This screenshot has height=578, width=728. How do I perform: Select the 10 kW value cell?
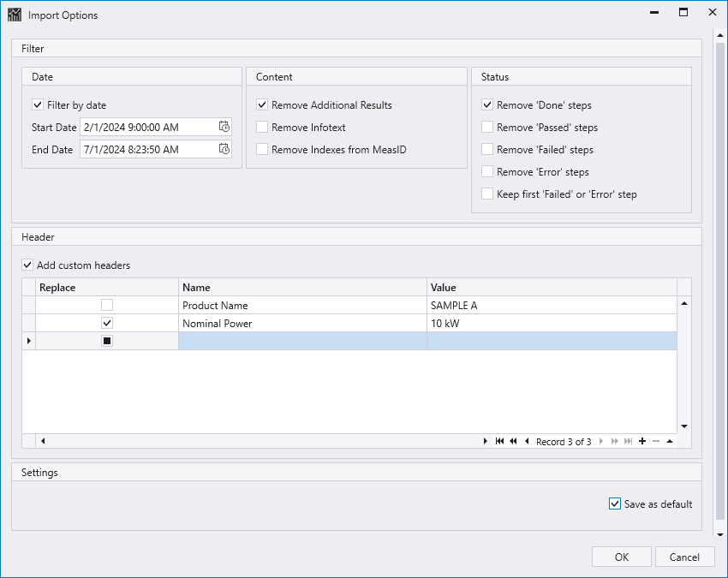552,323
